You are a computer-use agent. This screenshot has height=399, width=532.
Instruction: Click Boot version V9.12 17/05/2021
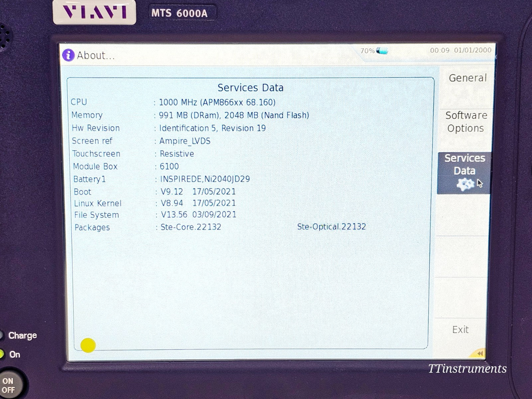[198, 192]
